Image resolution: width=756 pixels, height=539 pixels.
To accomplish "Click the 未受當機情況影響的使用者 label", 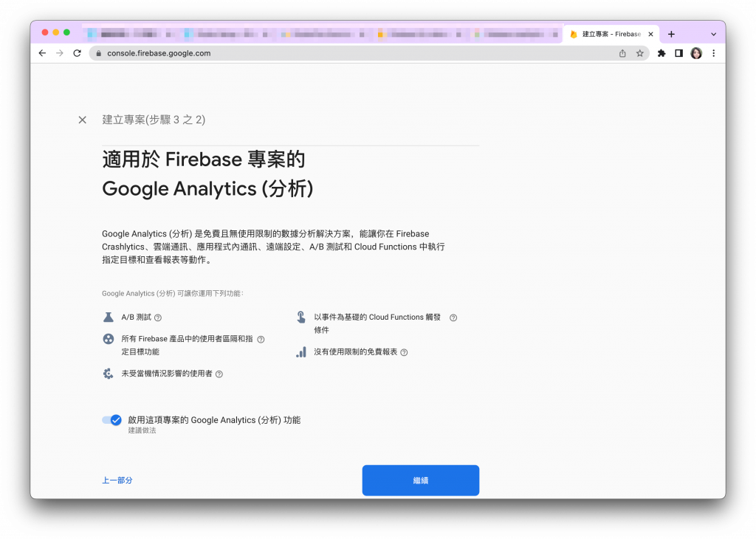I will pos(167,374).
